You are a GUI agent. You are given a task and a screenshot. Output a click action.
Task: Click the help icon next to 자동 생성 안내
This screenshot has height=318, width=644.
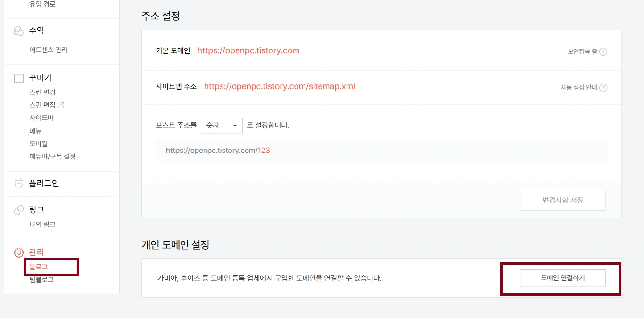(603, 87)
